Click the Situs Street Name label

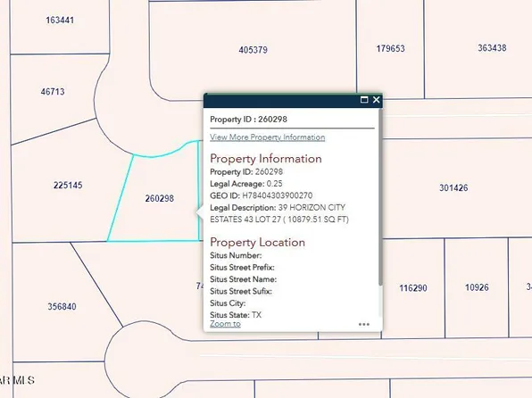coord(244,279)
